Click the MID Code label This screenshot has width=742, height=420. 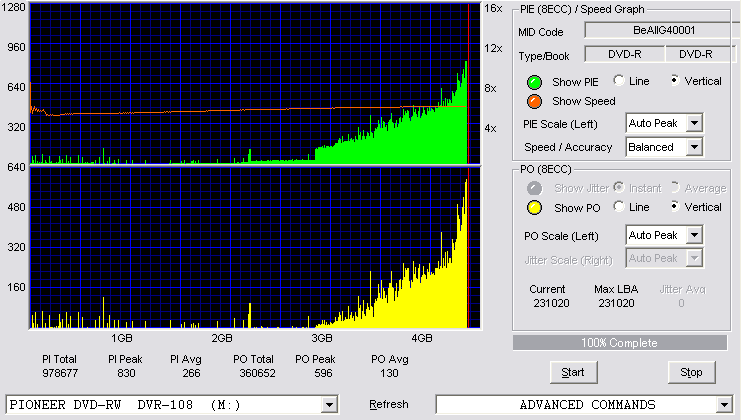[x=541, y=32]
